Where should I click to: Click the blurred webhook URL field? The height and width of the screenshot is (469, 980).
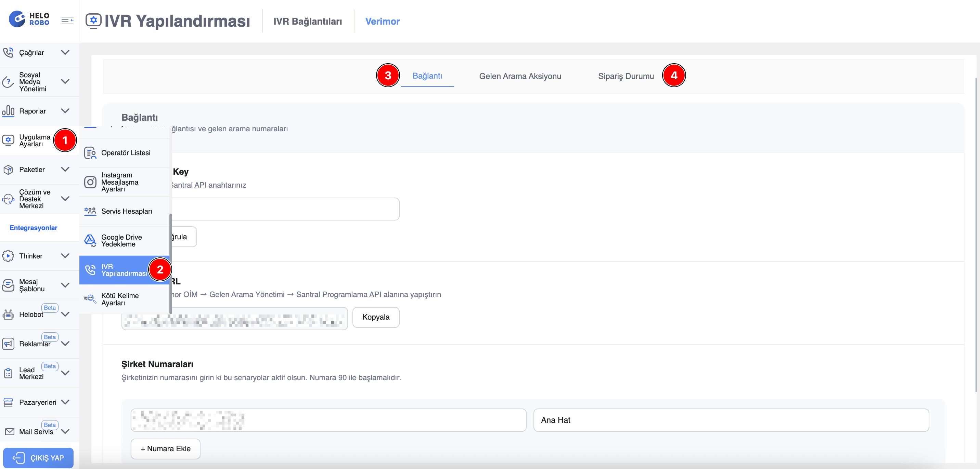click(234, 319)
